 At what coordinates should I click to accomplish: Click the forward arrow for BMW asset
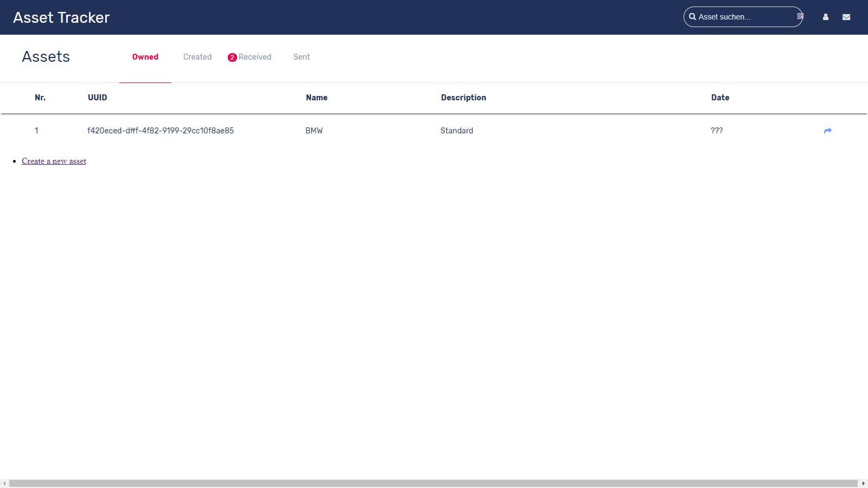pos(827,131)
